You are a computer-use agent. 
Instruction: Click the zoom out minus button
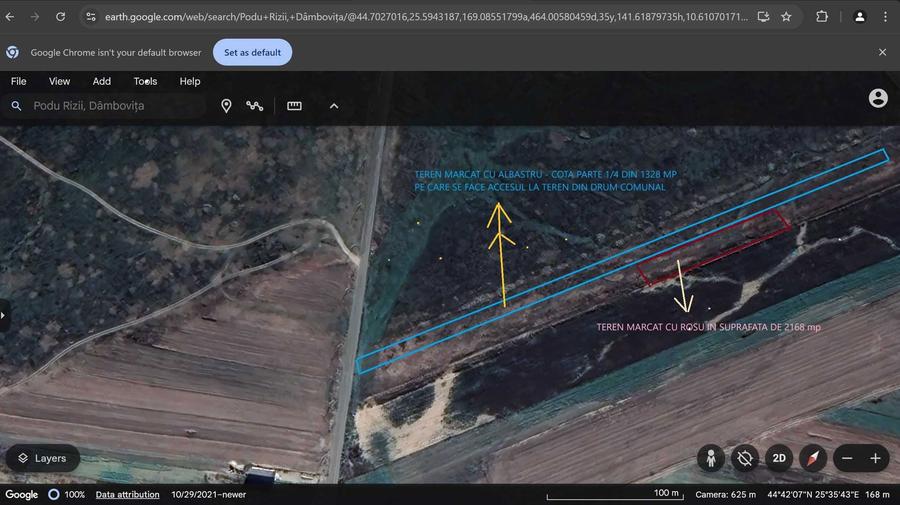(847, 458)
